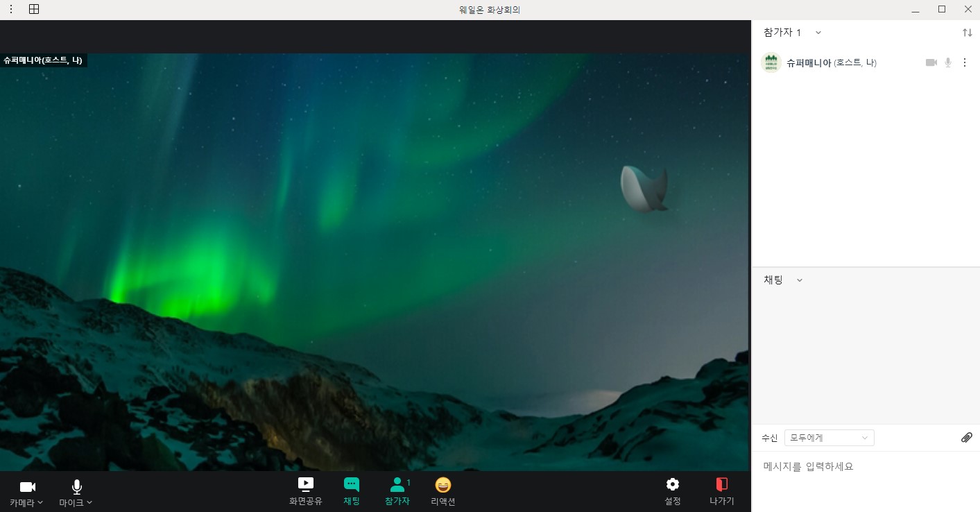Viewport: 980px width, 512px height.
Task: Toggle the microphone icon in bottom toolbar
Action: point(77,487)
